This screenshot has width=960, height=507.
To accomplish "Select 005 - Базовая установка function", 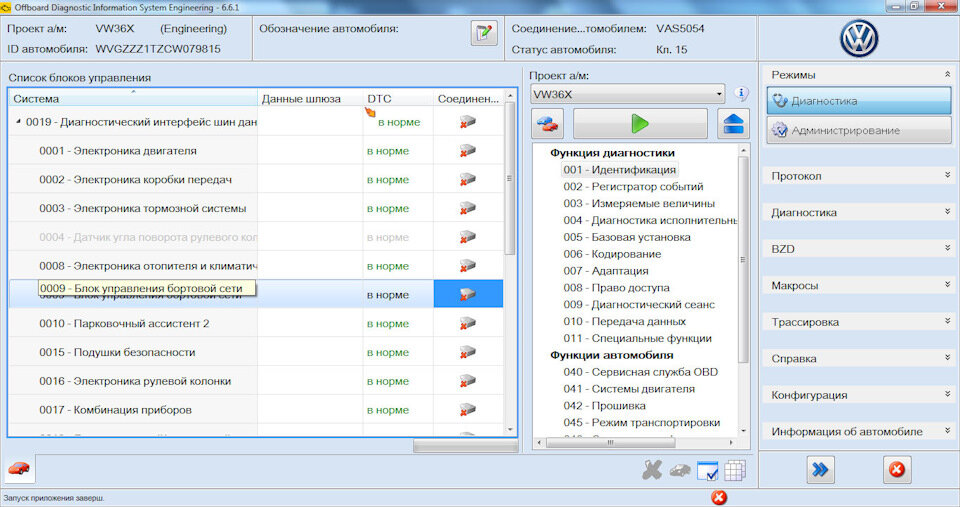I will click(x=626, y=237).
